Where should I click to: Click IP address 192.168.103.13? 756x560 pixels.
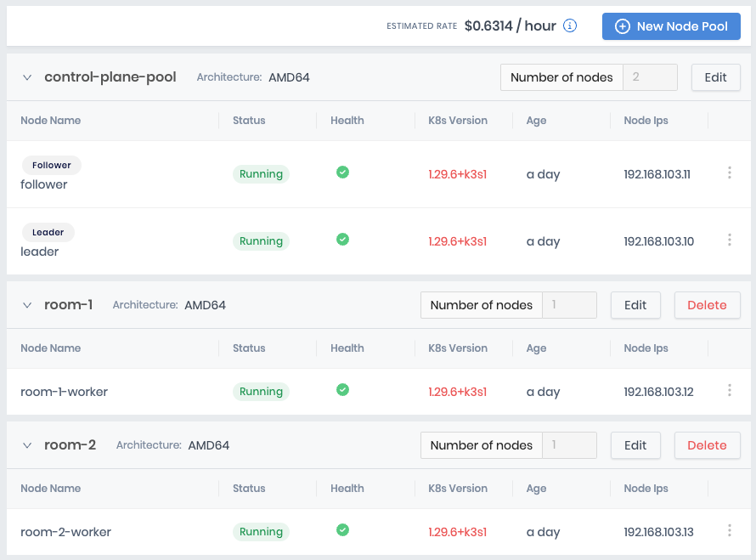[x=658, y=532]
